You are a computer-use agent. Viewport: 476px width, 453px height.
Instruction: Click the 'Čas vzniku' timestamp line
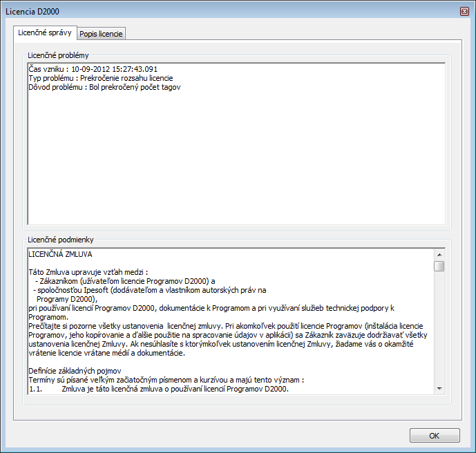pos(93,70)
